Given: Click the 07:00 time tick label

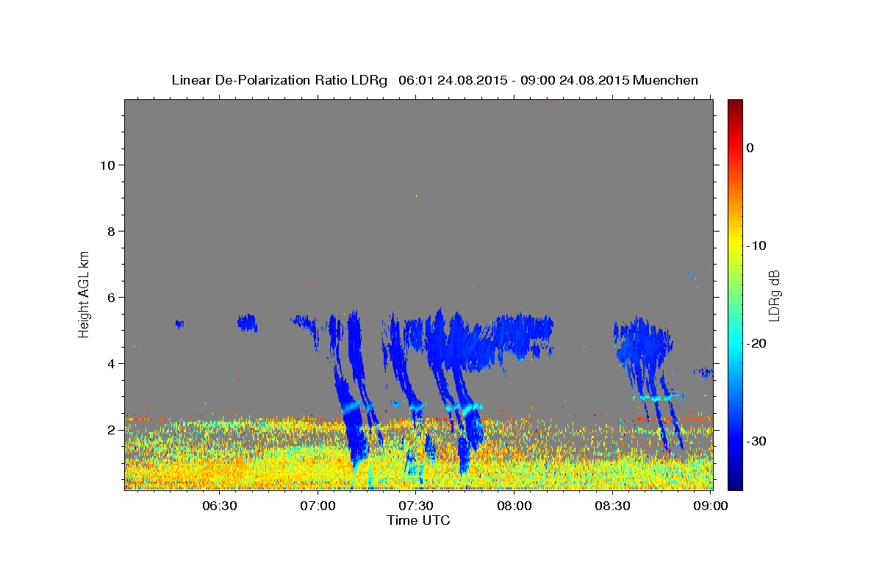Looking at the screenshot, I should (318, 506).
